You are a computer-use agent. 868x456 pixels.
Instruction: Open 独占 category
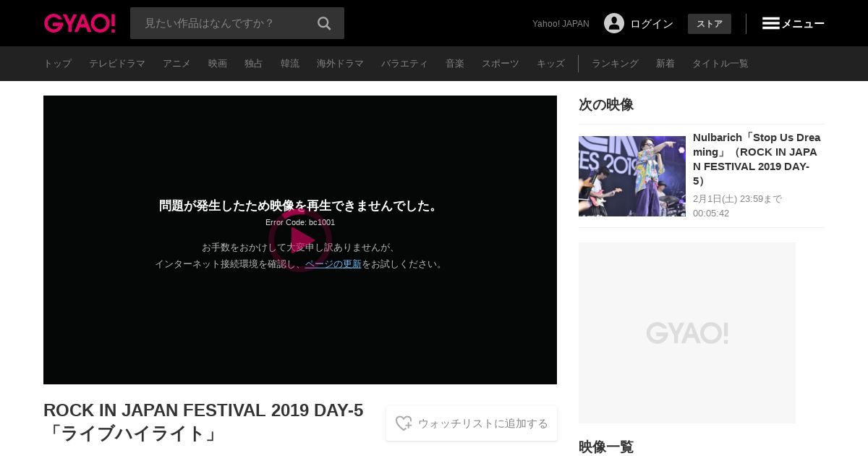(254, 64)
